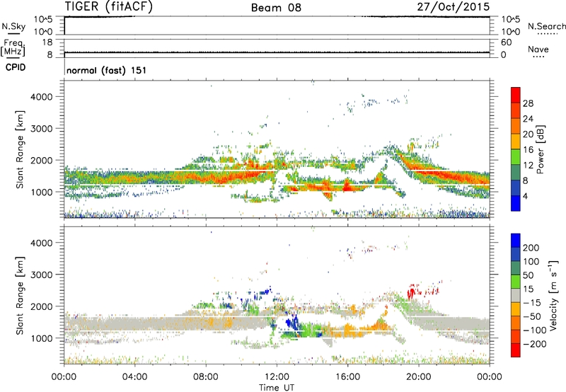The height and width of the screenshot is (392, 566).
Task: Click the Freq. [MHz] axis label
Action: pyautogui.click(x=13, y=48)
